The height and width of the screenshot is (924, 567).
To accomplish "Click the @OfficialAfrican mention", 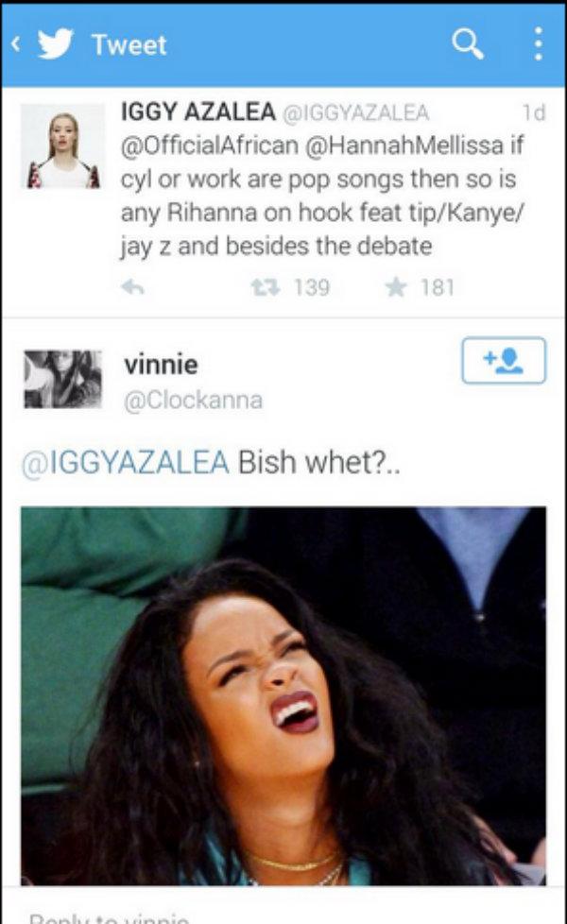I will (210, 145).
